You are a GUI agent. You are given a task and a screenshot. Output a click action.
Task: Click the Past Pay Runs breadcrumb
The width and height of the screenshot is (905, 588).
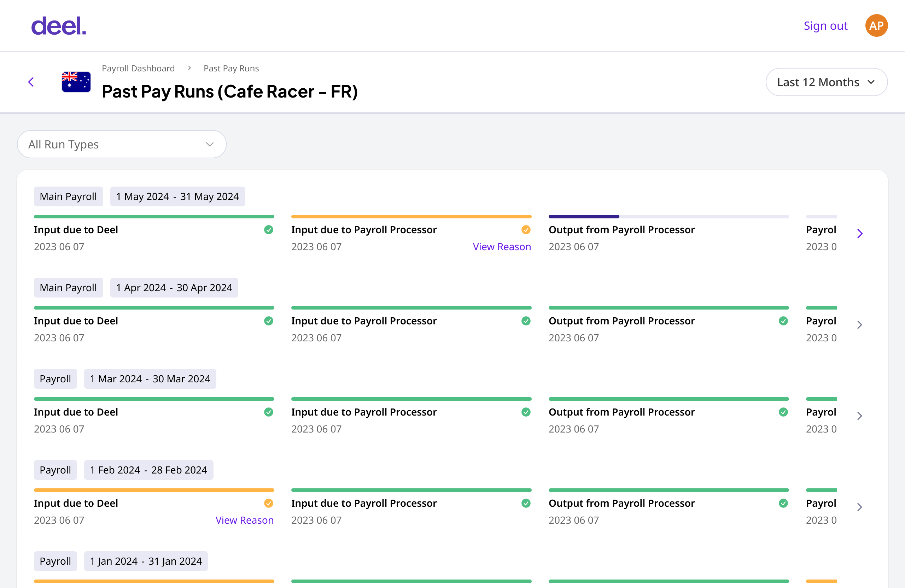point(231,69)
